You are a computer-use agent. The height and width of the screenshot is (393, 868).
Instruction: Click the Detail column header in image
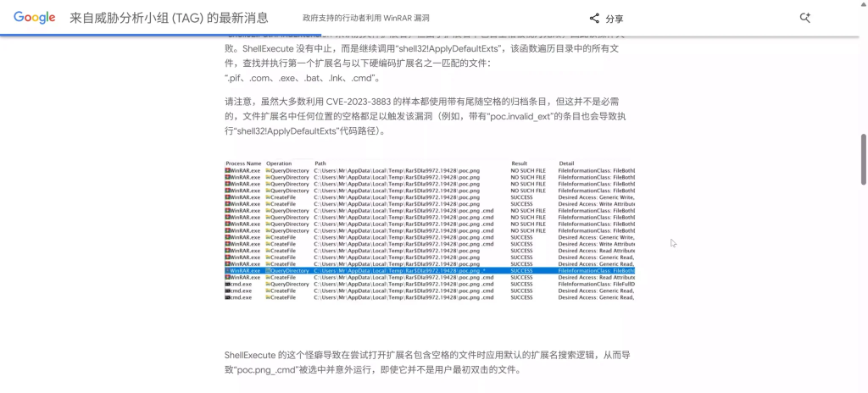pos(566,163)
